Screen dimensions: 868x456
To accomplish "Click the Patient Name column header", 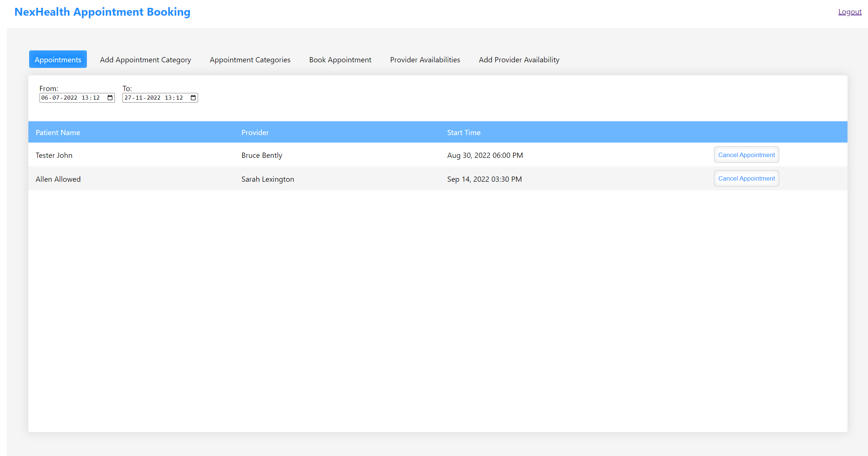I will (58, 132).
